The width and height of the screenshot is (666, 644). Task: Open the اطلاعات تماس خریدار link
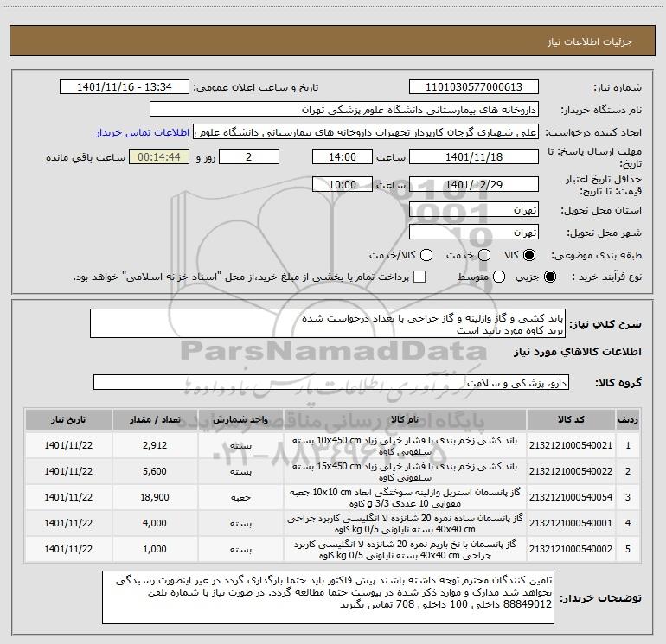(x=143, y=132)
